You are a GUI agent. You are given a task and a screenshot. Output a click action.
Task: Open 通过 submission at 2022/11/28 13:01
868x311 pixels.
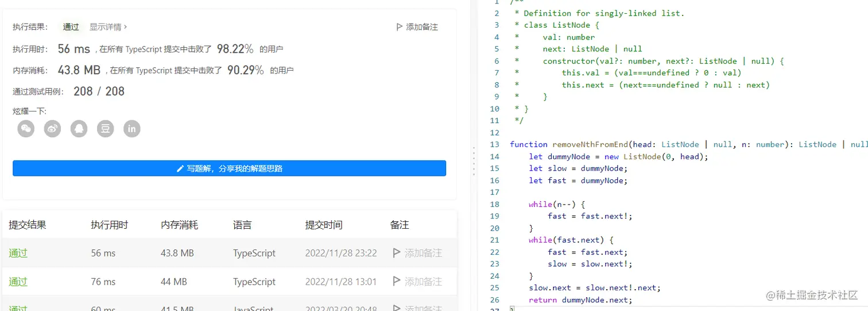click(x=18, y=282)
